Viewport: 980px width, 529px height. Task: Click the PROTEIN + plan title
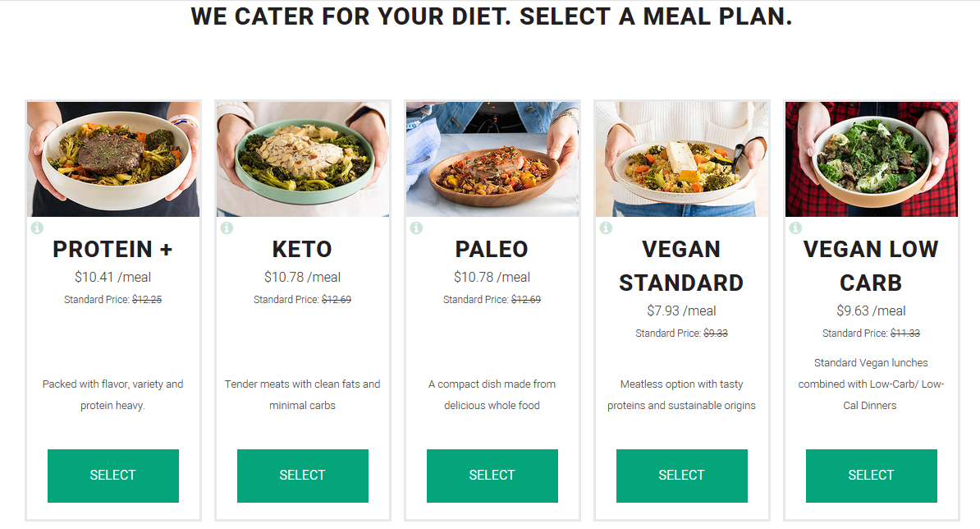pos(112,249)
